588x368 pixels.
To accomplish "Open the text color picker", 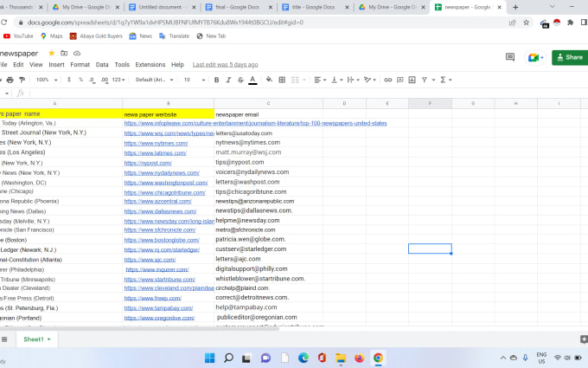I will click(x=252, y=80).
